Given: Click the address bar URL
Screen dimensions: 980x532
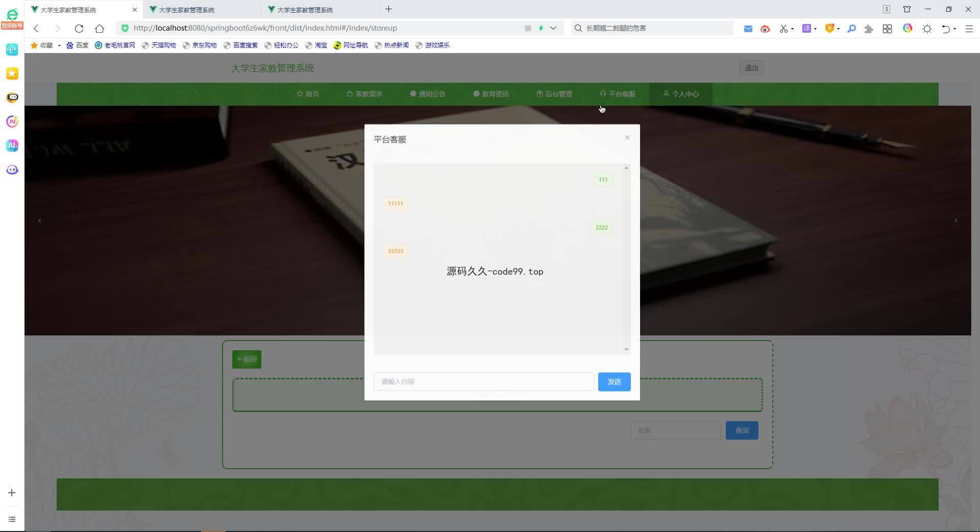Looking at the screenshot, I should pos(265,28).
